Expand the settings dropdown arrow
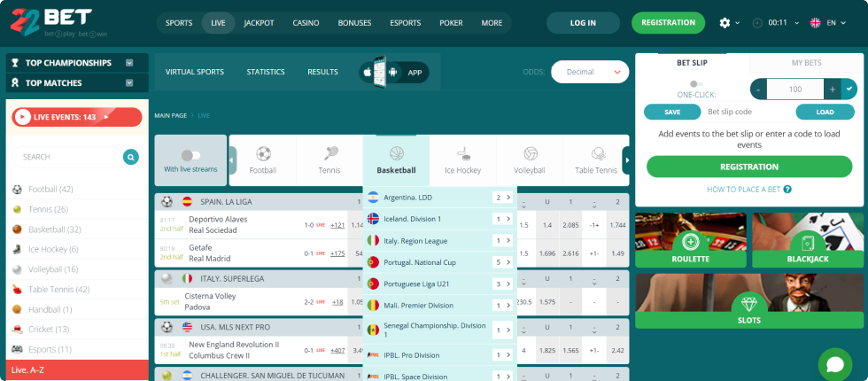Screen dimensions: 868x381 (738, 23)
